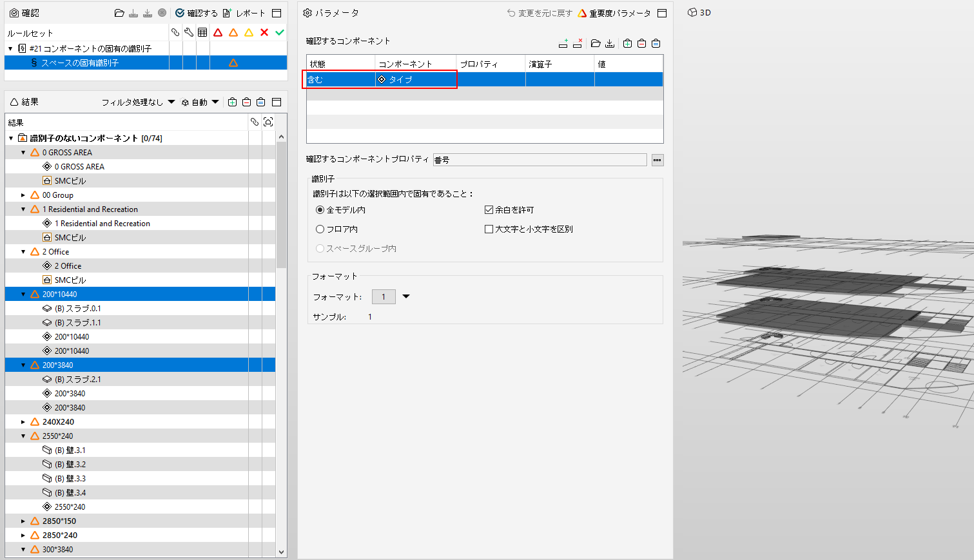
Task: Click the table column icon in ruleset header
Action: click(202, 32)
